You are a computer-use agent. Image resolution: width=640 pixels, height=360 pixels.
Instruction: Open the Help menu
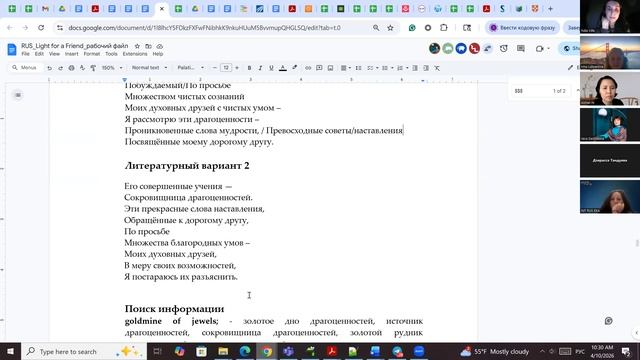(158, 54)
